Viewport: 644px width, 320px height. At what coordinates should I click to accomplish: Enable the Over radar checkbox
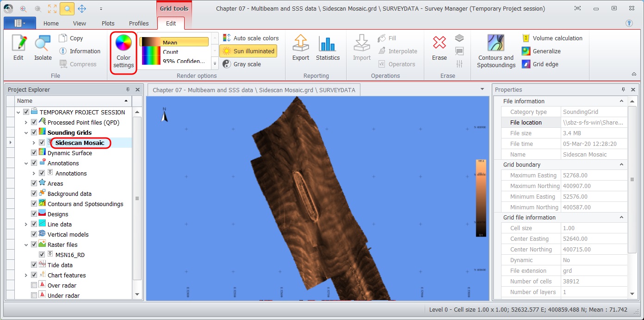pos(34,285)
